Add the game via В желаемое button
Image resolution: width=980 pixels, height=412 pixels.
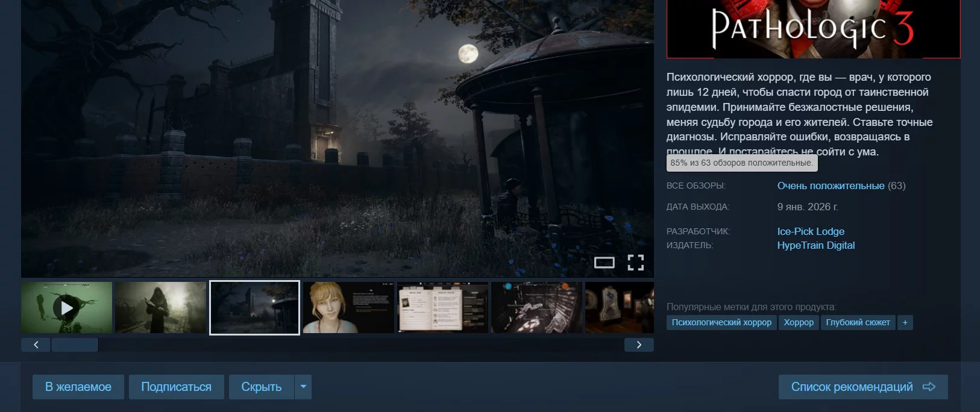(78, 387)
